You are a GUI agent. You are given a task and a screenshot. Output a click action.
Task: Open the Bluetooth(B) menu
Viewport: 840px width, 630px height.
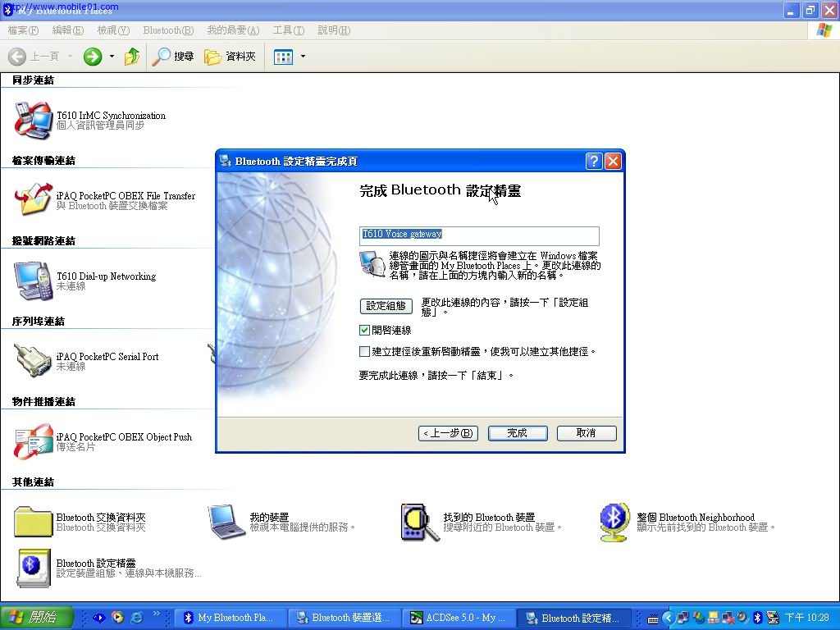point(168,30)
